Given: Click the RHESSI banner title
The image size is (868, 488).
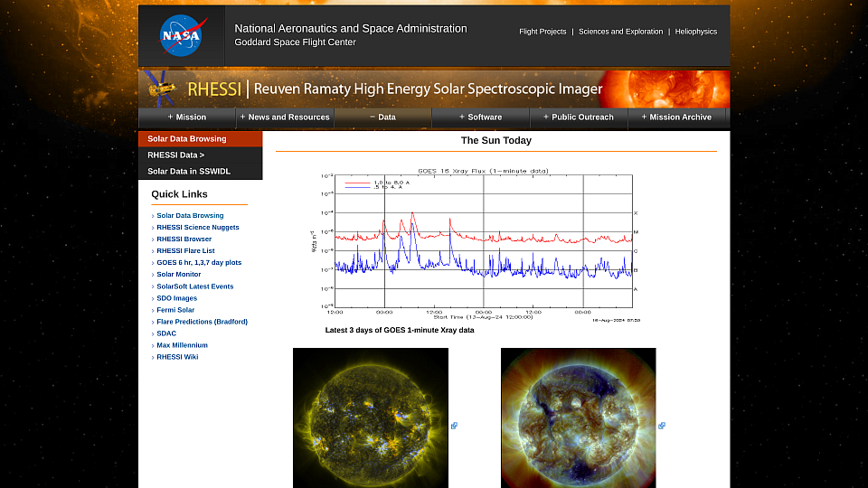Looking at the screenshot, I should 395,89.
